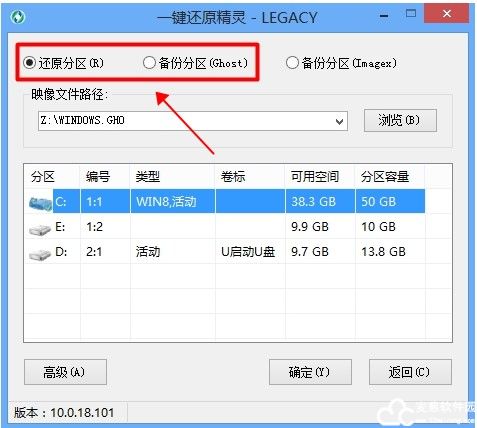Expand the image file path dropdown arrow
477x428 pixels.
339,121
